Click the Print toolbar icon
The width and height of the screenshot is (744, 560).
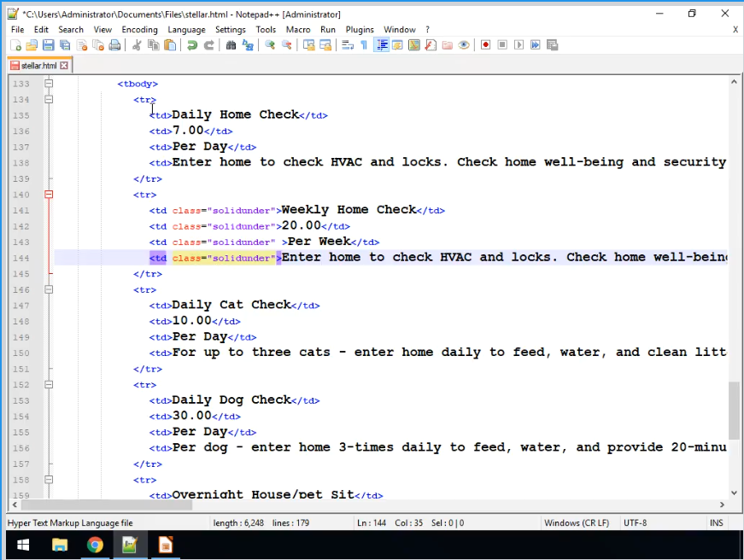point(114,45)
